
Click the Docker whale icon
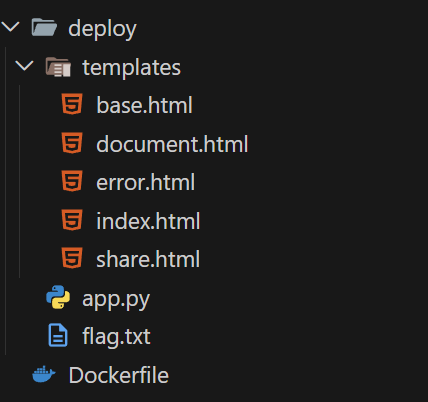44,374
